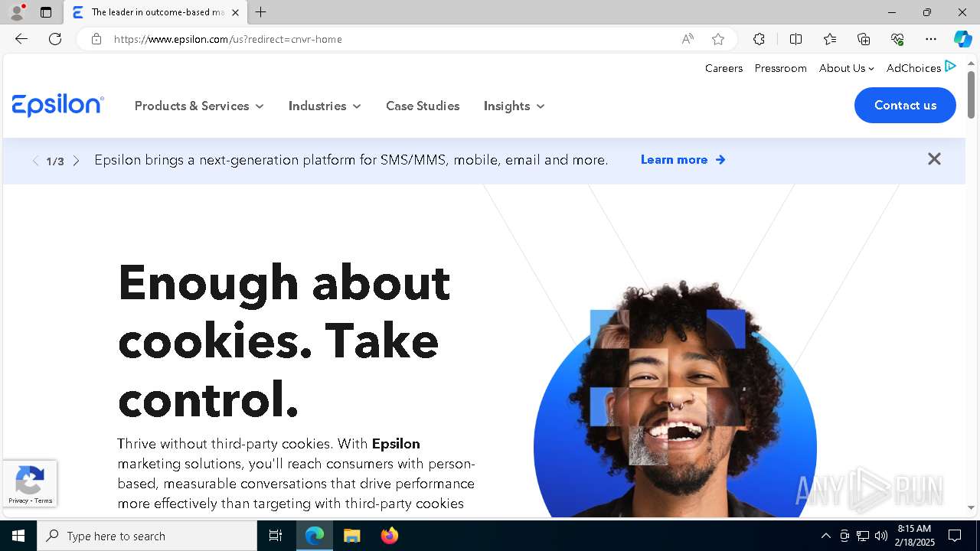Click Learn more in announcement banner
The height and width of the screenshot is (551, 980).
click(x=683, y=159)
